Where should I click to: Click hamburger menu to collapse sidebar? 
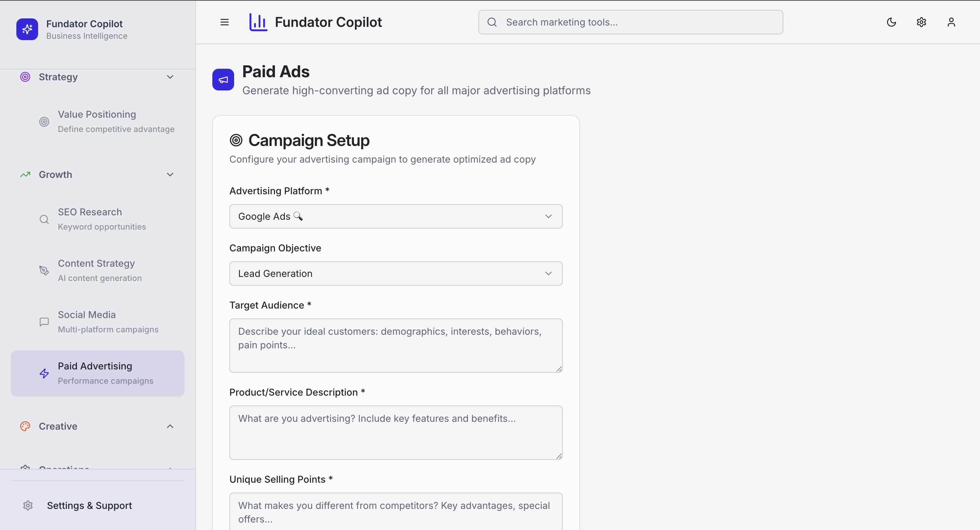(225, 22)
